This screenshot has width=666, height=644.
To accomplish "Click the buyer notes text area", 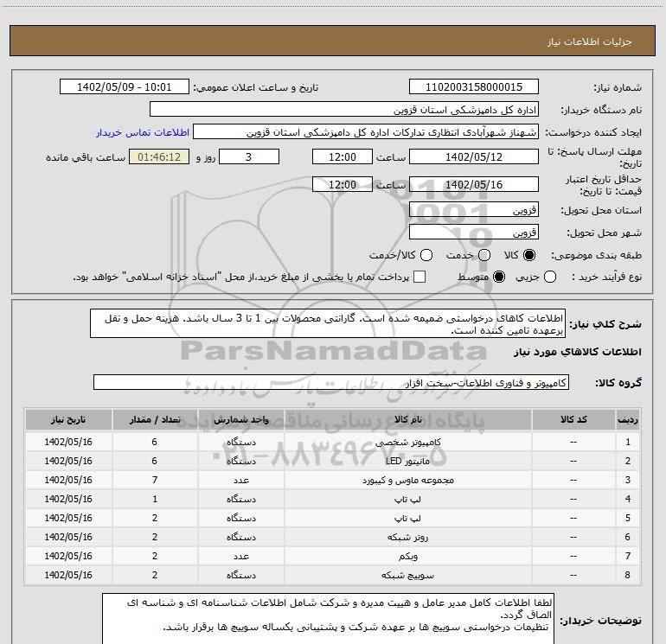I will click(328, 619).
